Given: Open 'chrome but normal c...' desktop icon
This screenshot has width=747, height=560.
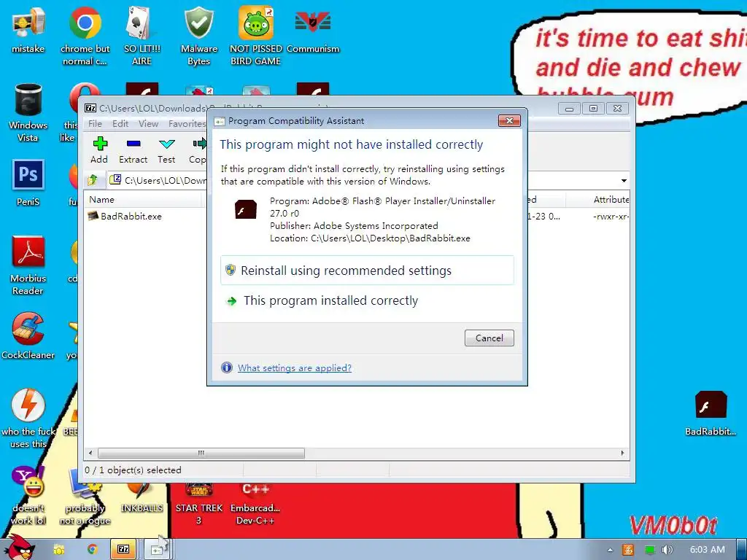Looking at the screenshot, I should (85, 36).
